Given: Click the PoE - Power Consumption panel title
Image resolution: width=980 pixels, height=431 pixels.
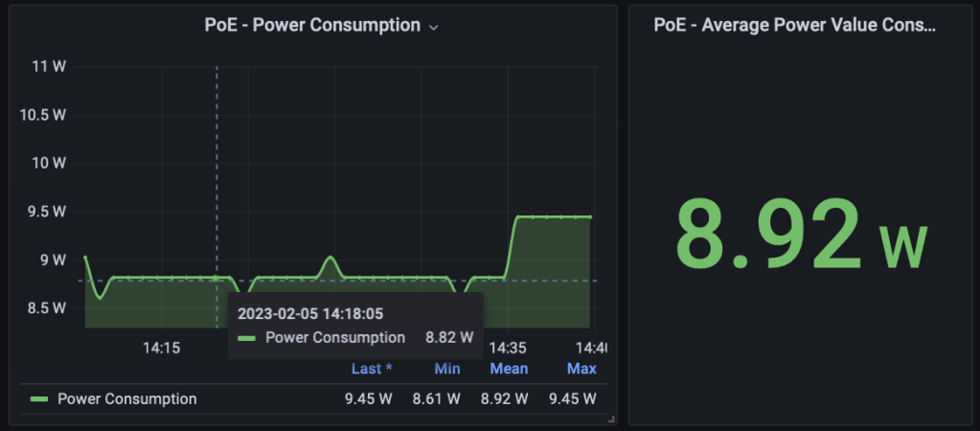Looking at the screenshot, I should pyautogui.click(x=312, y=26).
